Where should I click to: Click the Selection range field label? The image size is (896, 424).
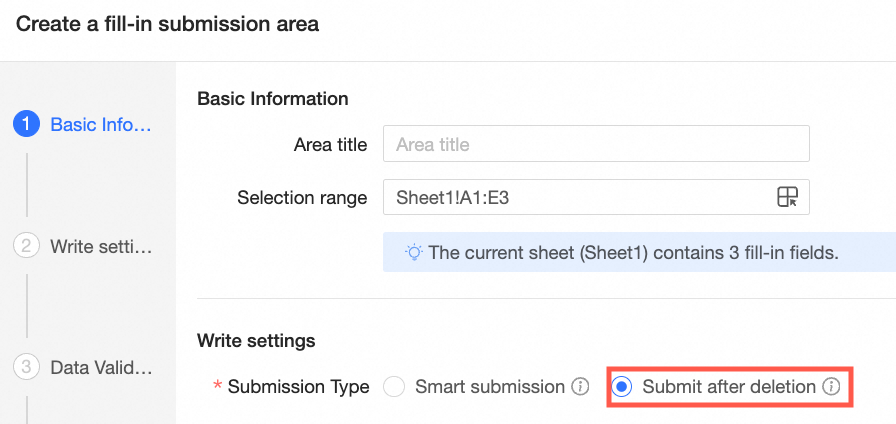pyautogui.click(x=302, y=197)
